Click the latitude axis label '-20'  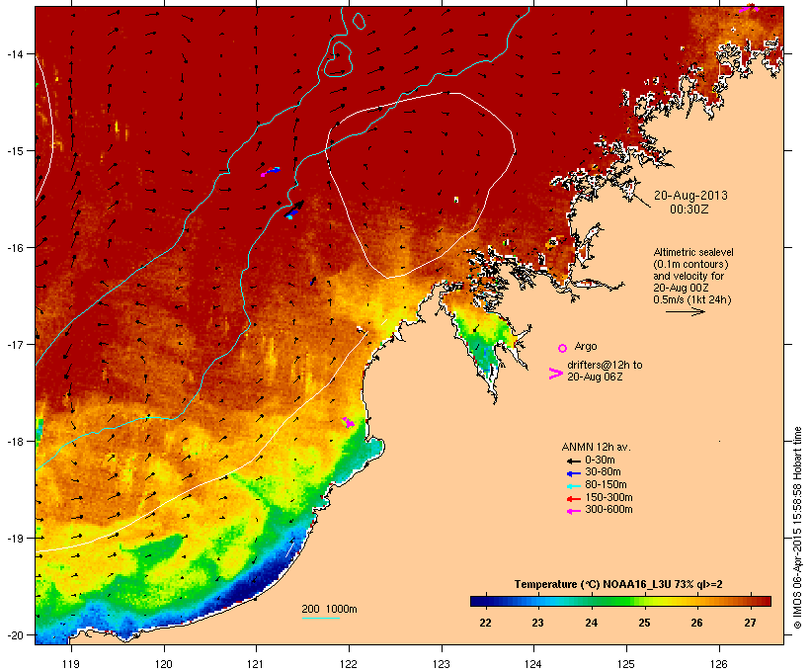(15, 635)
